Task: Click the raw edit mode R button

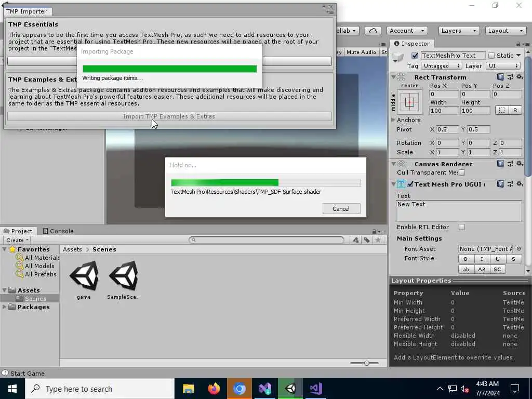Action: [515, 110]
